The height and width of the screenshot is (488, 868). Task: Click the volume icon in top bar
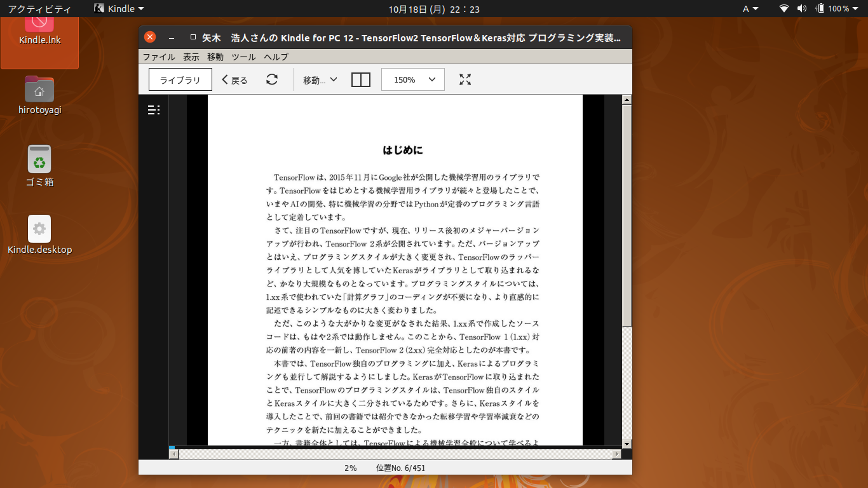(x=801, y=8)
